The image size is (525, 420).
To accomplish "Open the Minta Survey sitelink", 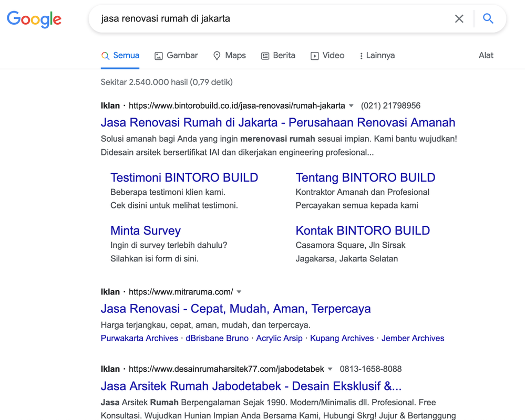I will click(x=146, y=230).
